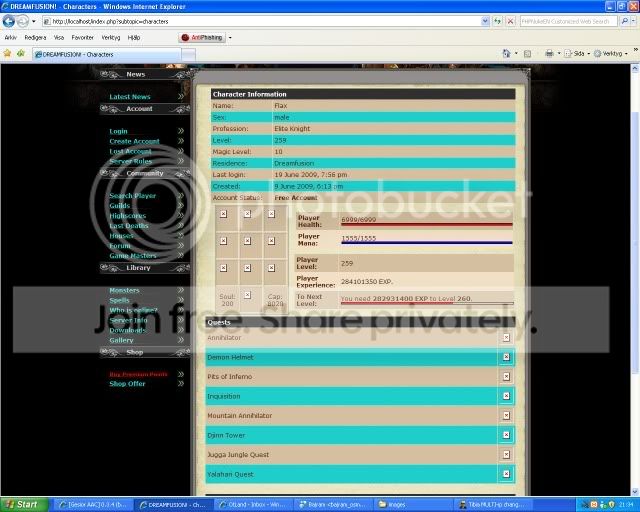Click the experience progress bar to Level 260

click(427, 303)
